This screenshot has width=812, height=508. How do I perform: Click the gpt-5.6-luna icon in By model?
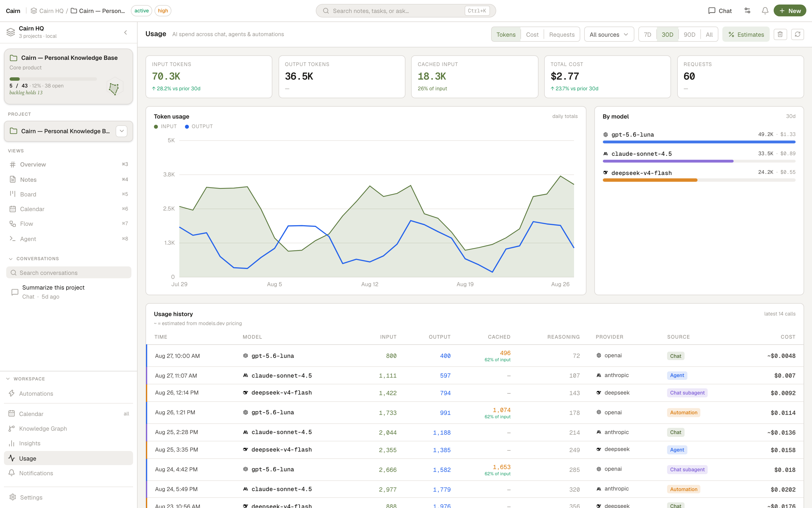(x=606, y=135)
